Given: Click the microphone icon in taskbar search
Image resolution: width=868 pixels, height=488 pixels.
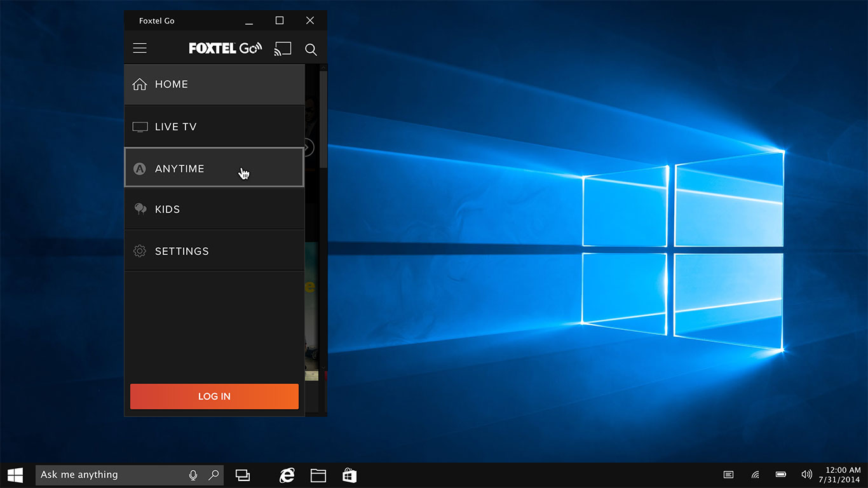Looking at the screenshot, I should (x=193, y=475).
